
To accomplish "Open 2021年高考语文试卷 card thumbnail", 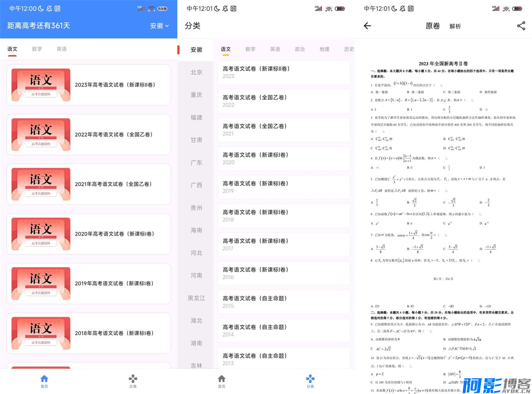I will pos(41,184).
